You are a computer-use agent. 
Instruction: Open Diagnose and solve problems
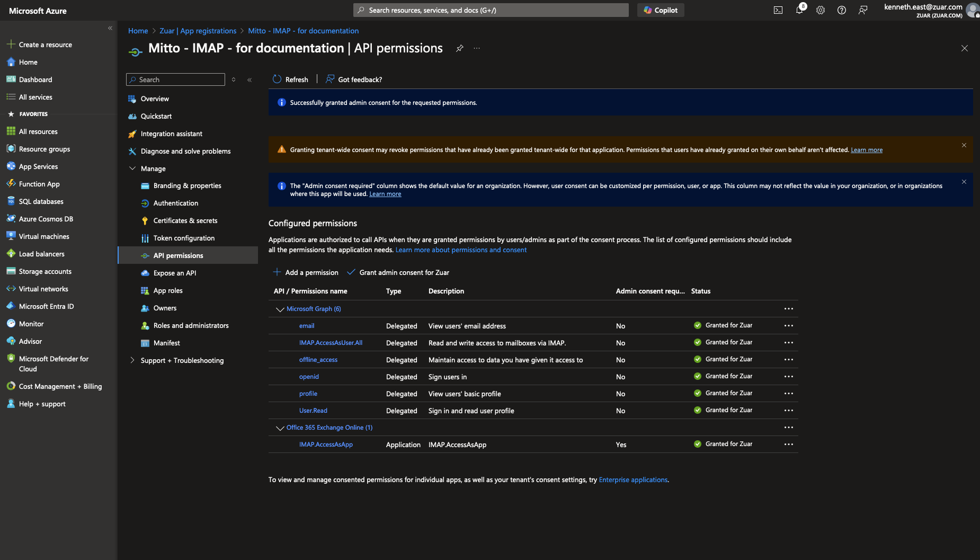point(185,151)
